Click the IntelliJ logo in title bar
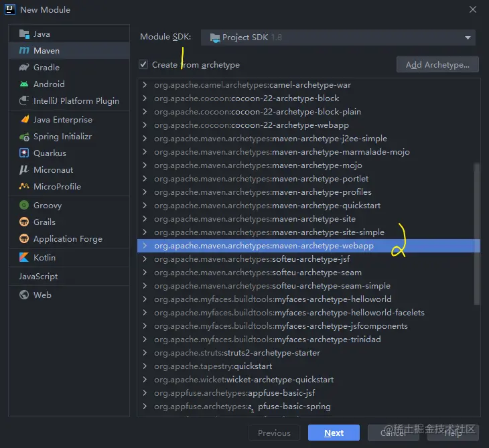 point(10,9)
